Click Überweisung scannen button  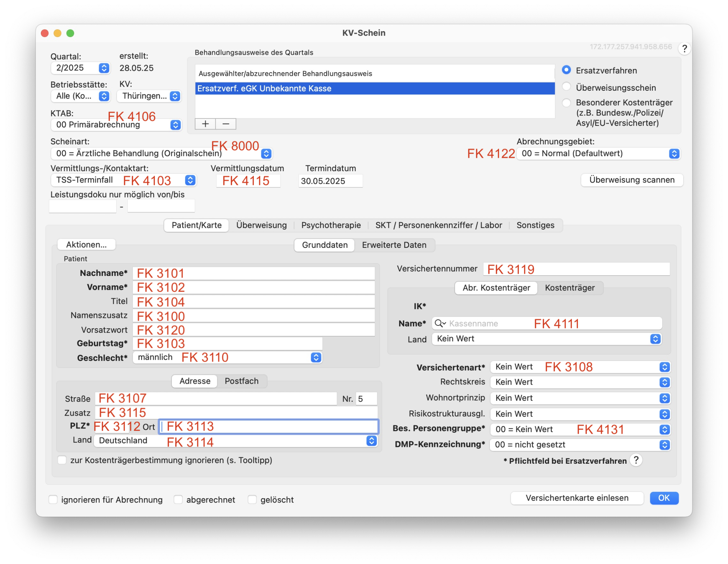(x=632, y=180)
